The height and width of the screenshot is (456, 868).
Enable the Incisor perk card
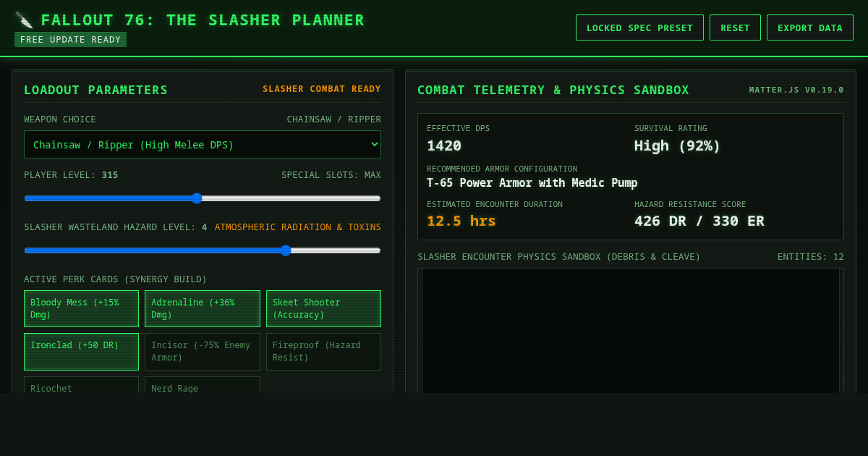coord(203,352)
